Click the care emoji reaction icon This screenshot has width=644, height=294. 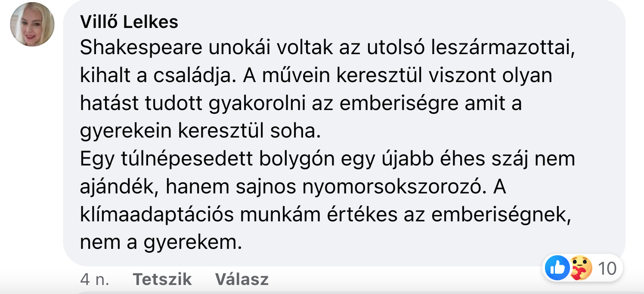click(581, 268)
